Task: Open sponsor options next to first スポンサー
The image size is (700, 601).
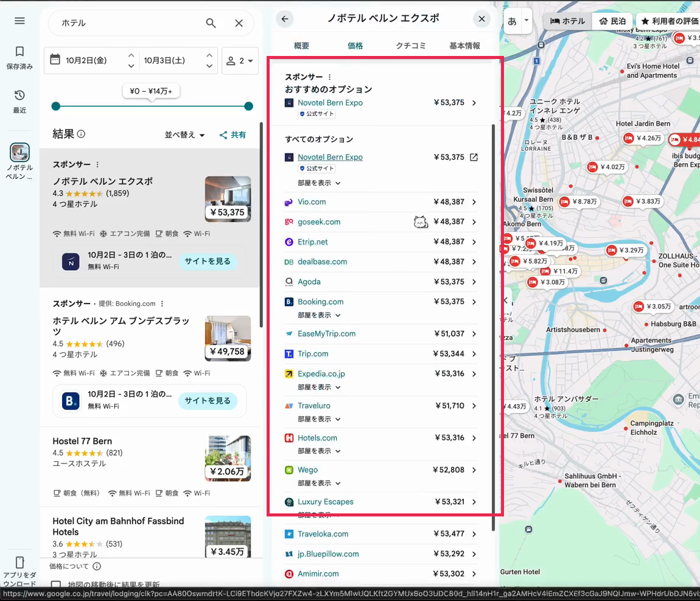Action: tap(97, 165)
